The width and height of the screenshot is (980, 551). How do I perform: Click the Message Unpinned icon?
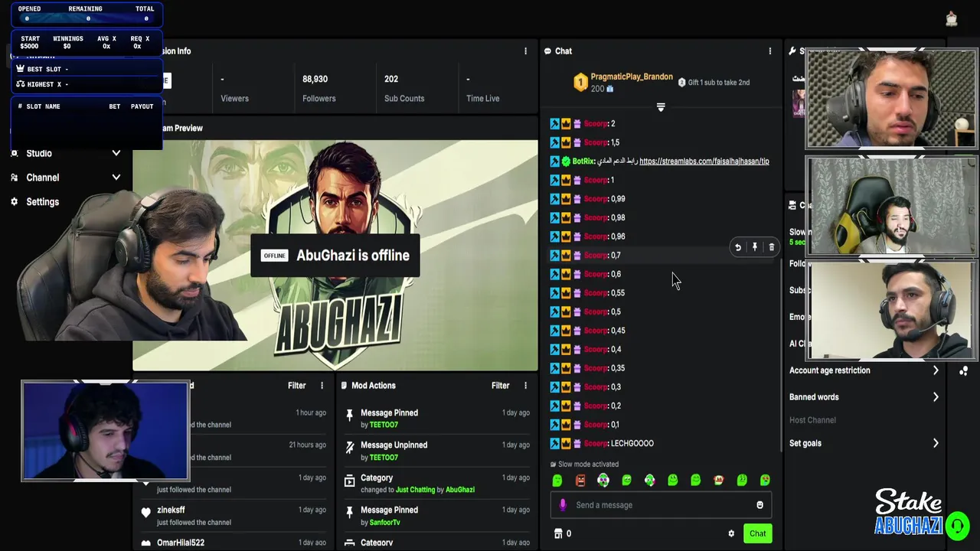click(350, 447)
